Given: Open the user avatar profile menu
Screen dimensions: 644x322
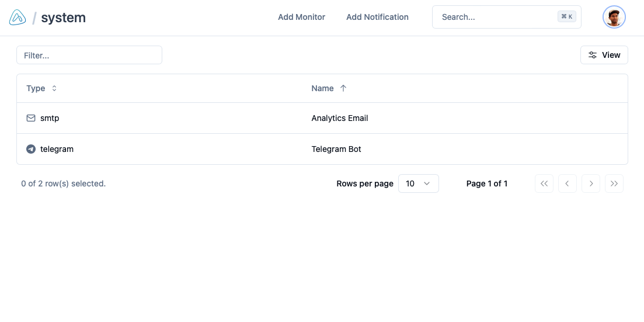Looking at the screenshot, I should tap(614, 18).
